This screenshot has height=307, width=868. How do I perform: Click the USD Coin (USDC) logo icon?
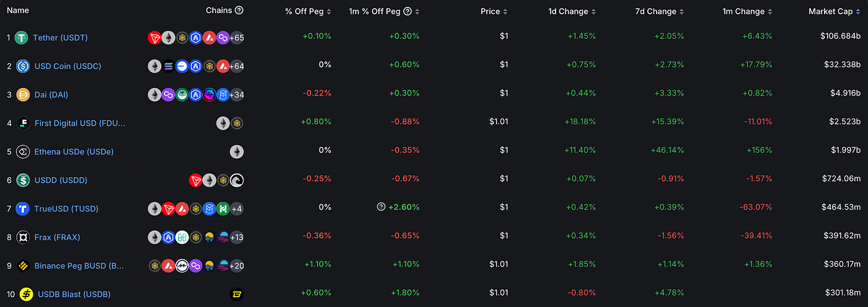(23, 66)
